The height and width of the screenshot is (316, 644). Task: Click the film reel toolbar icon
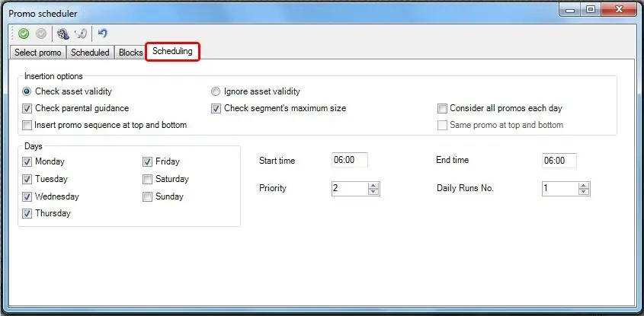pos(63,34)
